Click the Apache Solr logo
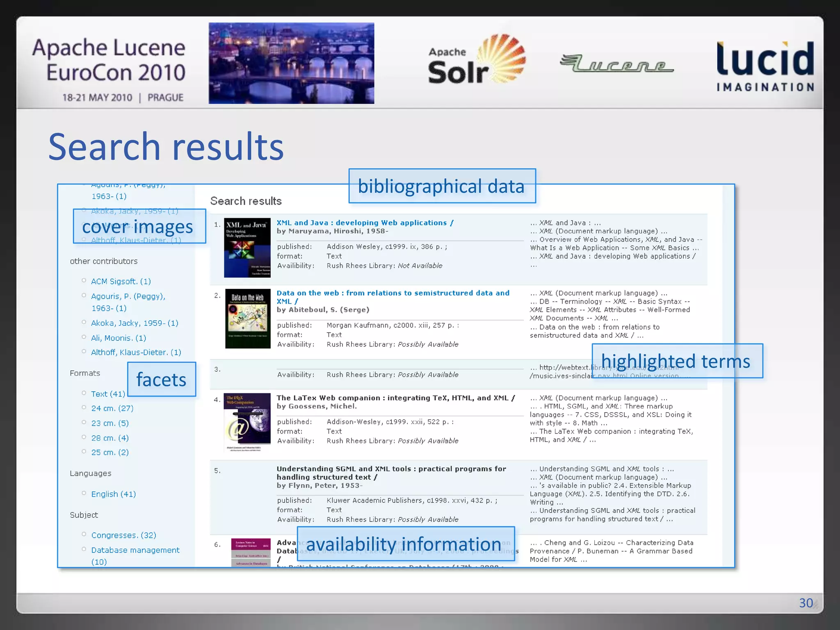This screenshot has width=840, height=630. 477,60
